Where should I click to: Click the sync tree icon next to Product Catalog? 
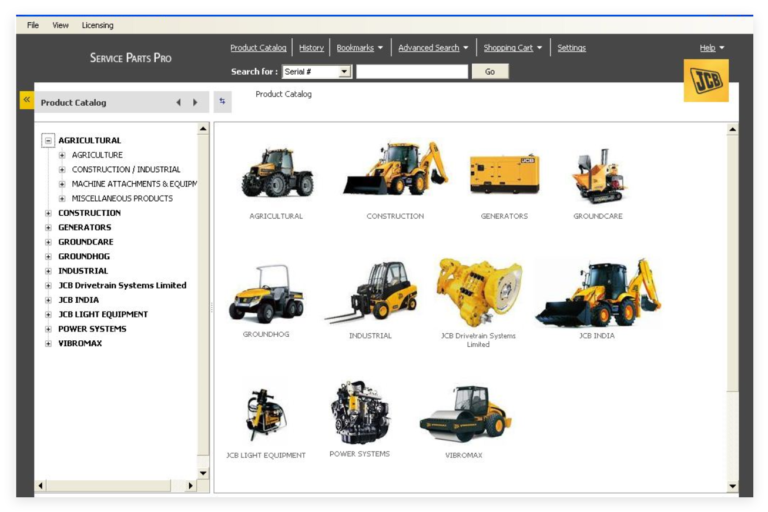coord(222,101)
